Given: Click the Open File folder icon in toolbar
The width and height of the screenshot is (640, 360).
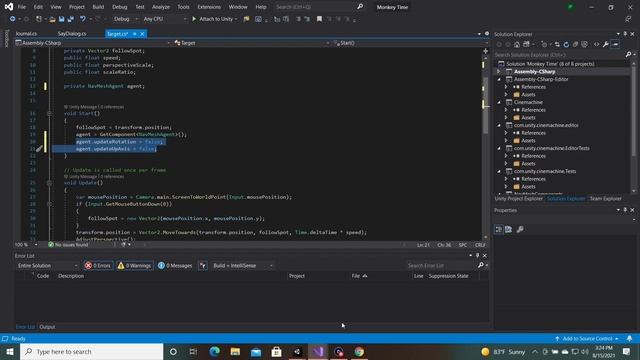Looking at the screenshot, I should pyautogui.click(x=52, y=19).
